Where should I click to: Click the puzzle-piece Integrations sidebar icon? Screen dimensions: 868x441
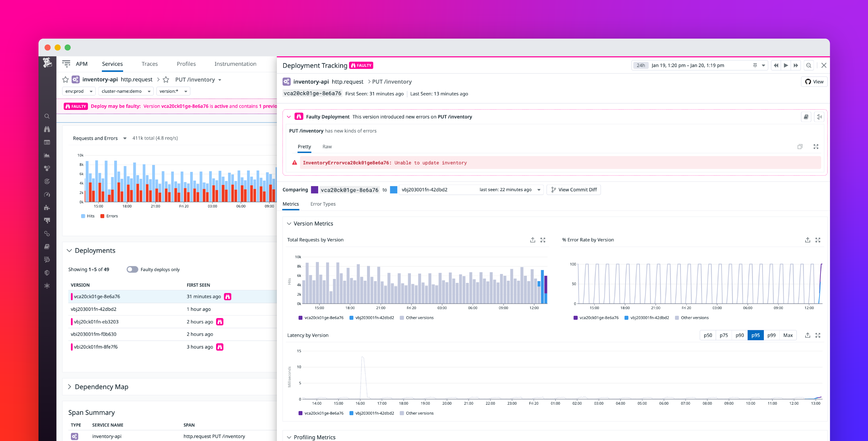(47, 207)
